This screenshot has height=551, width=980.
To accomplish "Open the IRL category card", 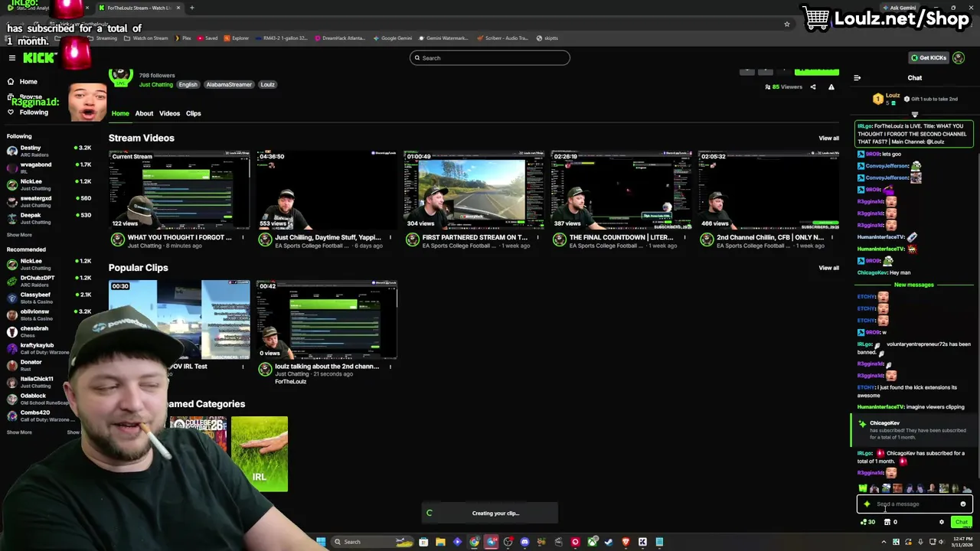I will [x=260, y=454].
